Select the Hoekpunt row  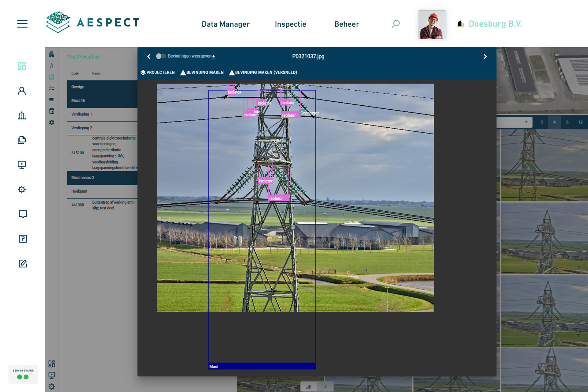pos(102,191)
